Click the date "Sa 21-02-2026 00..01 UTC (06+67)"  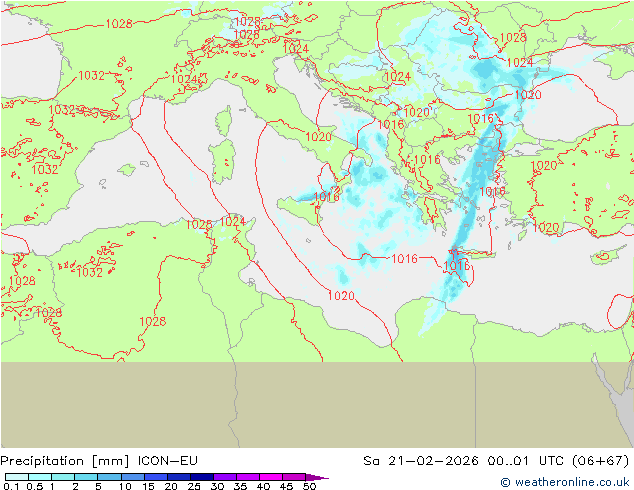tap(496, 461)
